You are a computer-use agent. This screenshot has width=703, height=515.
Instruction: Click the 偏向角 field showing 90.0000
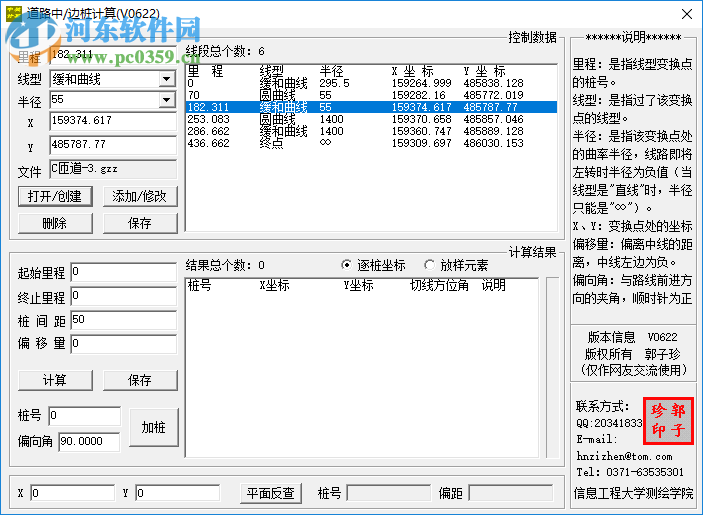tap(89, 441)
